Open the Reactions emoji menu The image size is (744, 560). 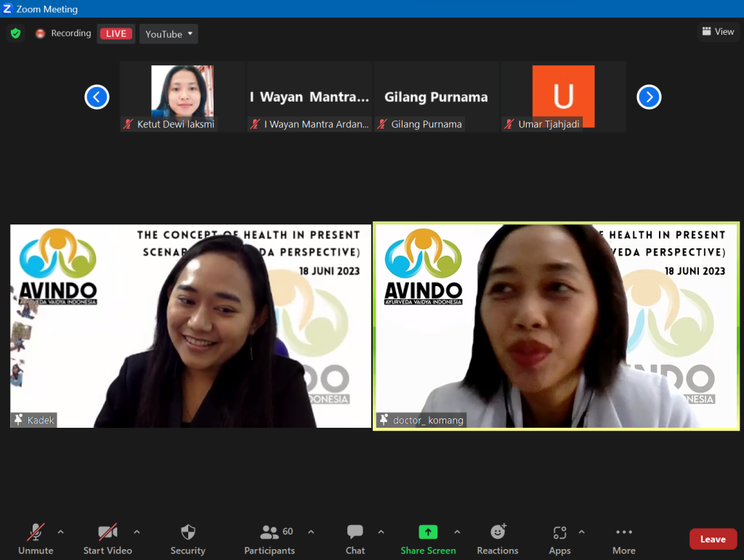498,532
